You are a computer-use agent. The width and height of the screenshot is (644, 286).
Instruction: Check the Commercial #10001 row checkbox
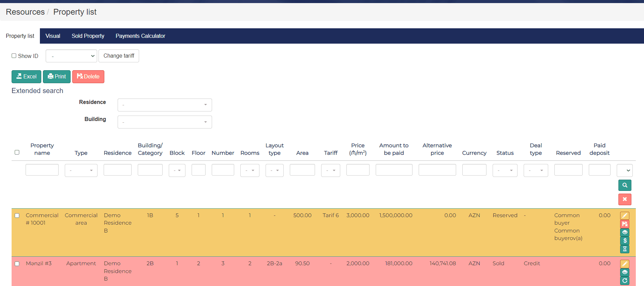[x=17, y=215]
